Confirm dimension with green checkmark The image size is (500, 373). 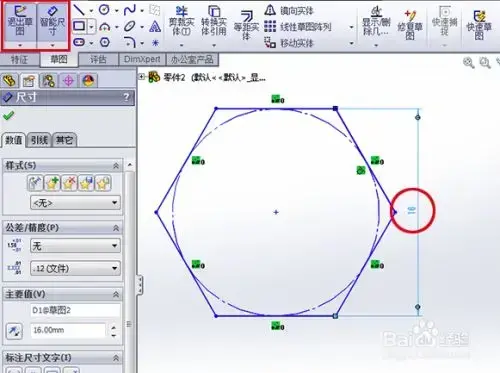(8, 116)
